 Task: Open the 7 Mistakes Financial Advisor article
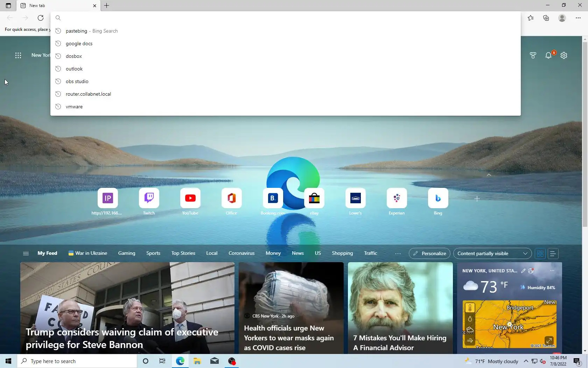pos(400,308)
